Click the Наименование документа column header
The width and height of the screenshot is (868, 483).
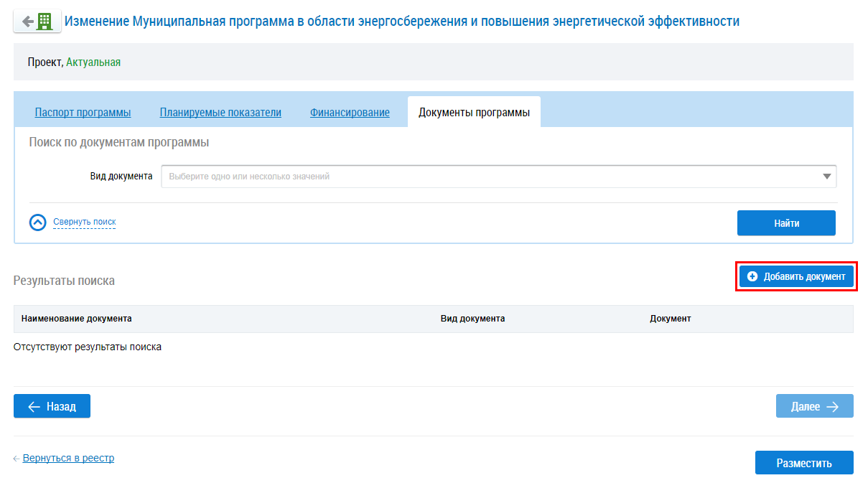pos(77,319)
